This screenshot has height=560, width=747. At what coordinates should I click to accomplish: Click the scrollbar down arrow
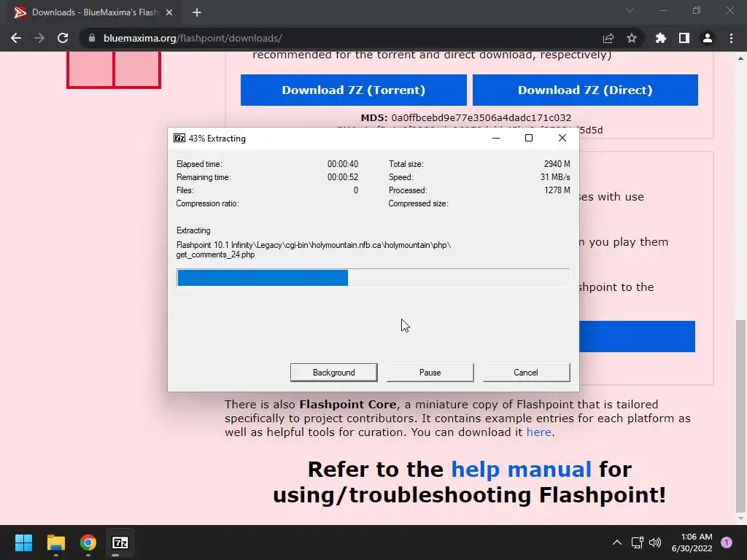coord(740,518)
